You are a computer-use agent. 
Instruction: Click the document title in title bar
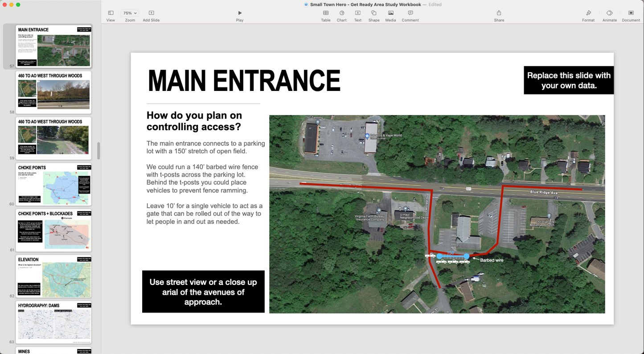[365, 4]
